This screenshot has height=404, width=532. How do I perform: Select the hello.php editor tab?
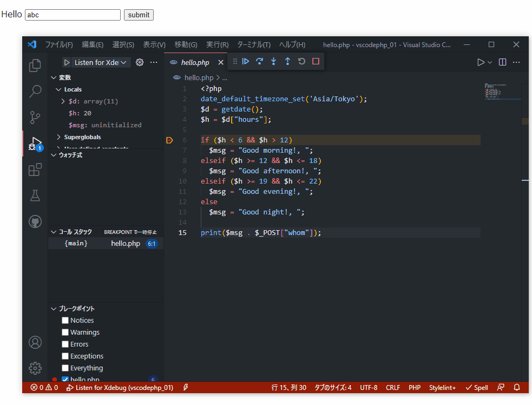(195, 62)
